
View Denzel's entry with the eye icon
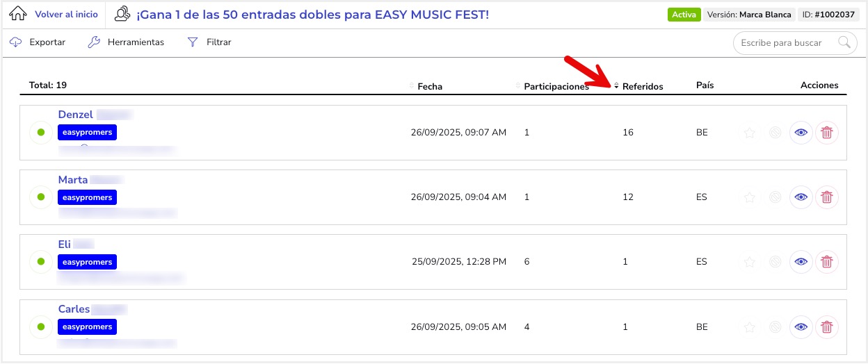[801, 133]
